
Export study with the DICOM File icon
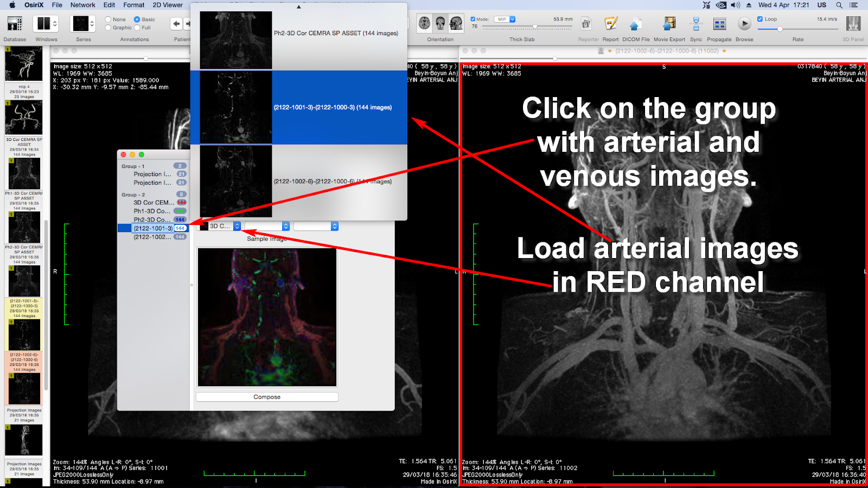pos(635,24)
